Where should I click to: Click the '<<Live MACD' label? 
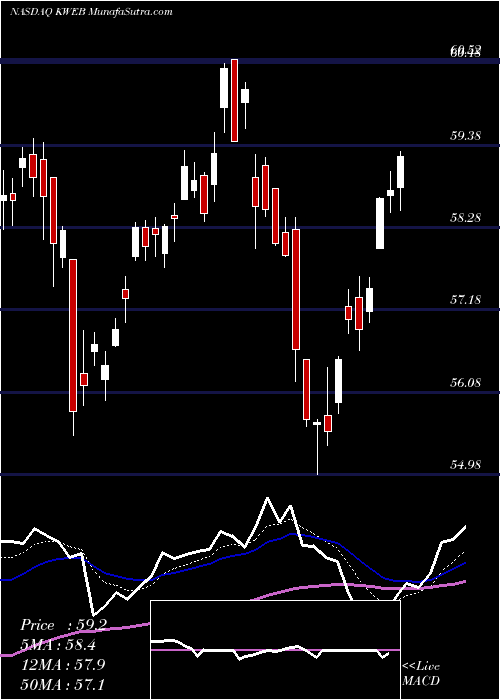point(421,674)
